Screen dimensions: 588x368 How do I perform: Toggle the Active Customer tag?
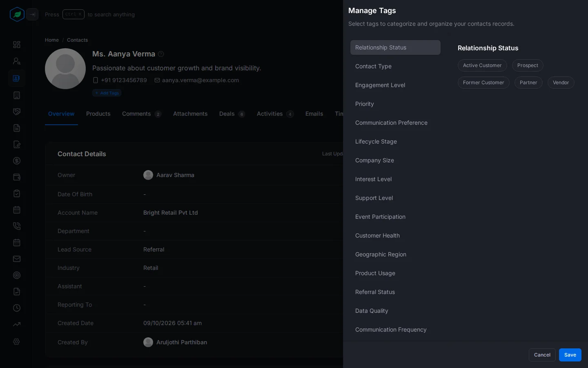click(482, 65)
